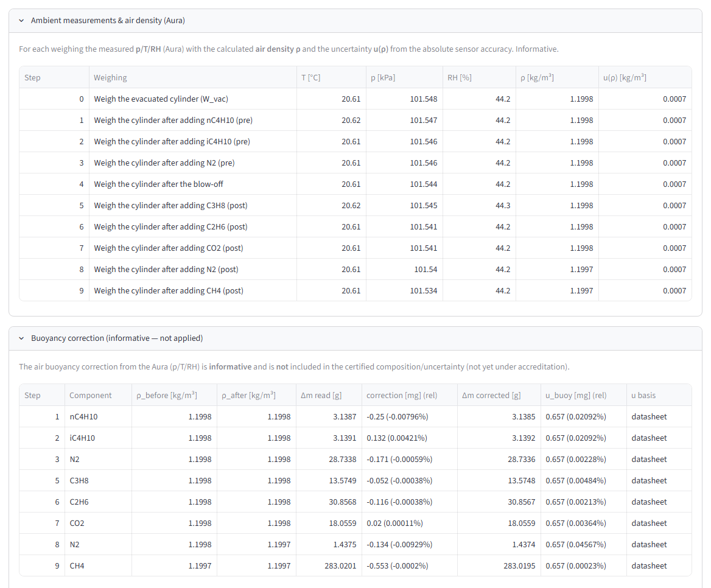
Task: Click the correction [mg] (rel) column header
Action: [x=402, y=395]
